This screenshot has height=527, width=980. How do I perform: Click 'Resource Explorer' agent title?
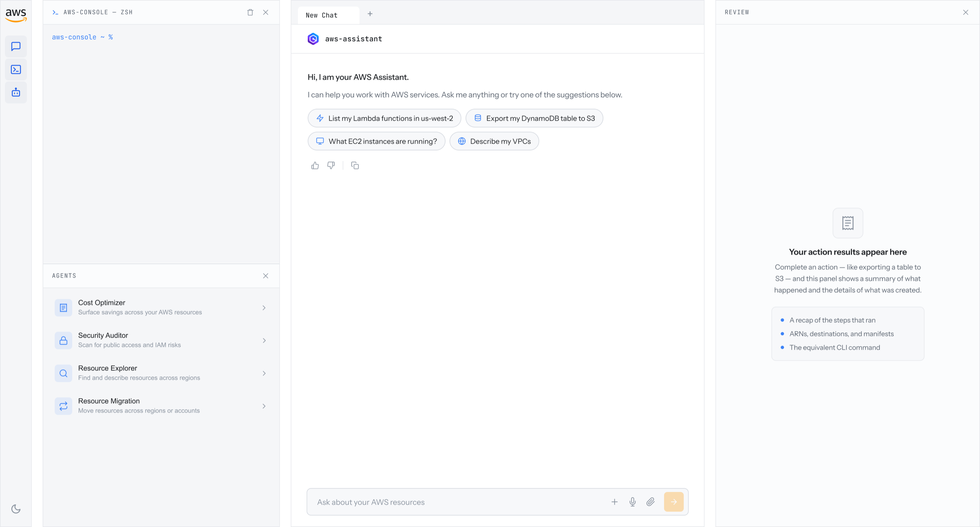coord(108,368)
